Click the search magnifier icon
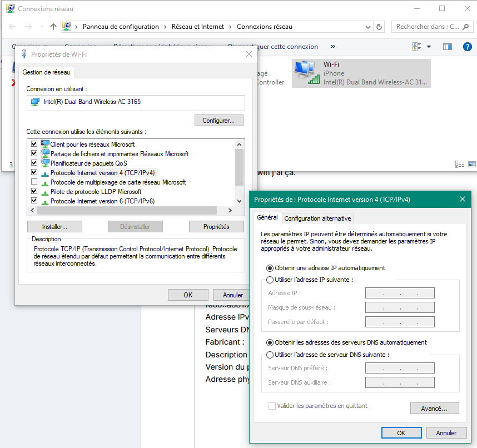Screen dimensions: 477x448 pos(465,27)
